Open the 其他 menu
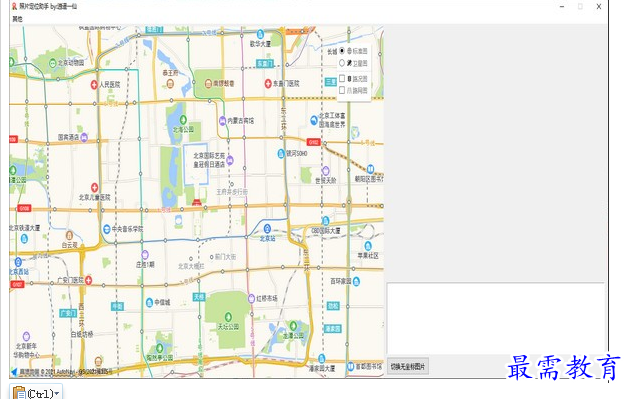 pos(17,19)
